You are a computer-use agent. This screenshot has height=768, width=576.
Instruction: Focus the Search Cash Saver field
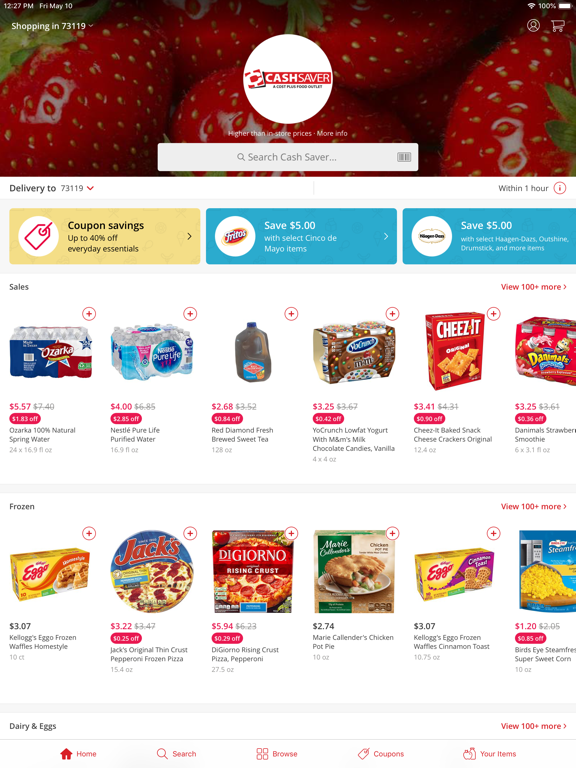point(288,157)
